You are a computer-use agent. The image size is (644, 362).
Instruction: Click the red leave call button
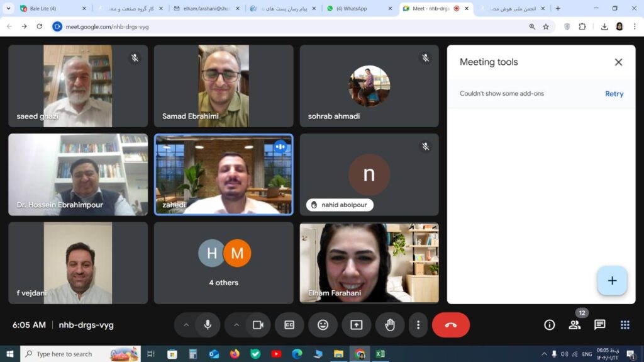coord(451,325)
